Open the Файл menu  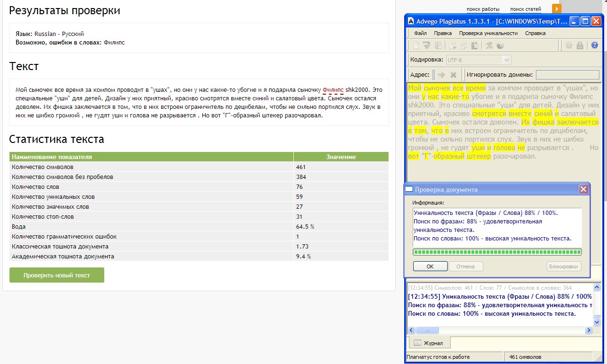420,33
